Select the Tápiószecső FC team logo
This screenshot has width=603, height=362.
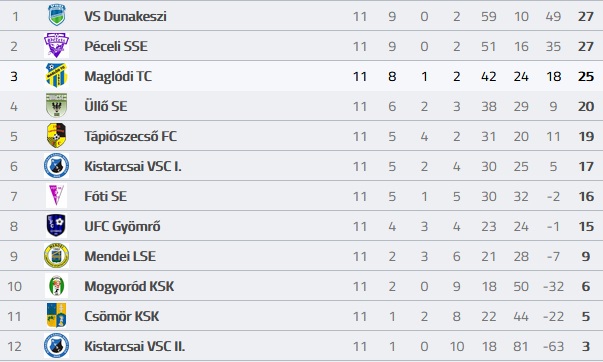coord(57,135)
